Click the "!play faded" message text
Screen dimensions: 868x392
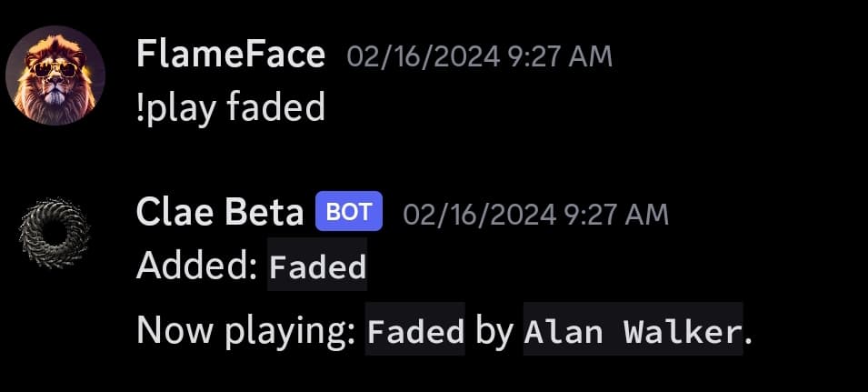point(230,107)
